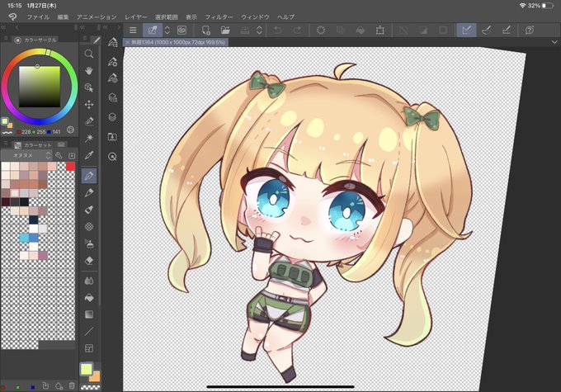This screenshot has width=561, height=392.
Task: Toggle Snap to Grid
Action: coord(507,30)
